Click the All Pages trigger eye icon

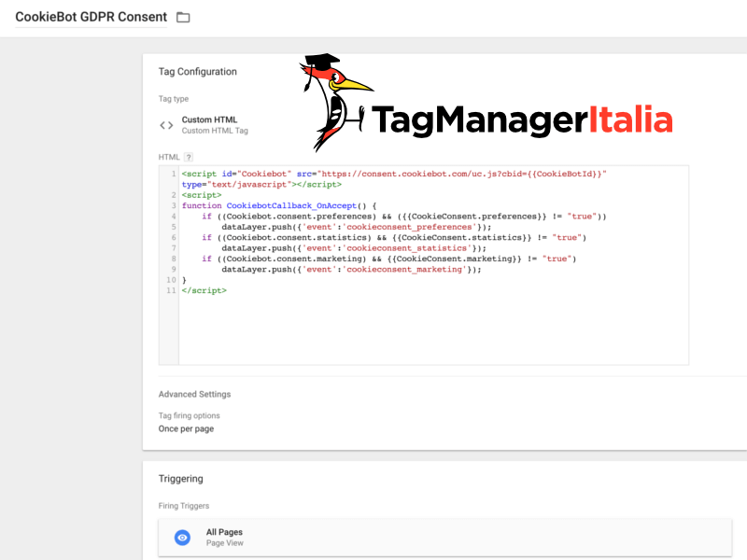point(182,538)
